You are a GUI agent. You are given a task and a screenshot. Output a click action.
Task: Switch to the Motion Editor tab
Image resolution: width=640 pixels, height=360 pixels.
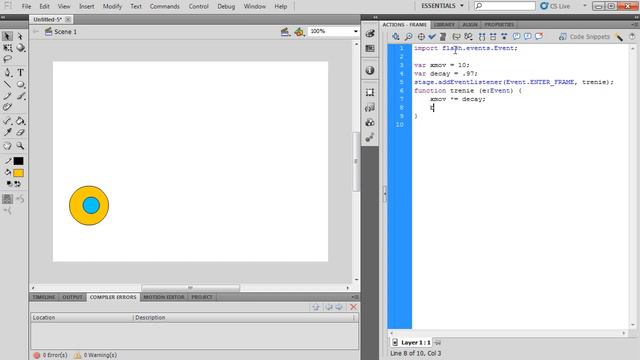(164, 297)
